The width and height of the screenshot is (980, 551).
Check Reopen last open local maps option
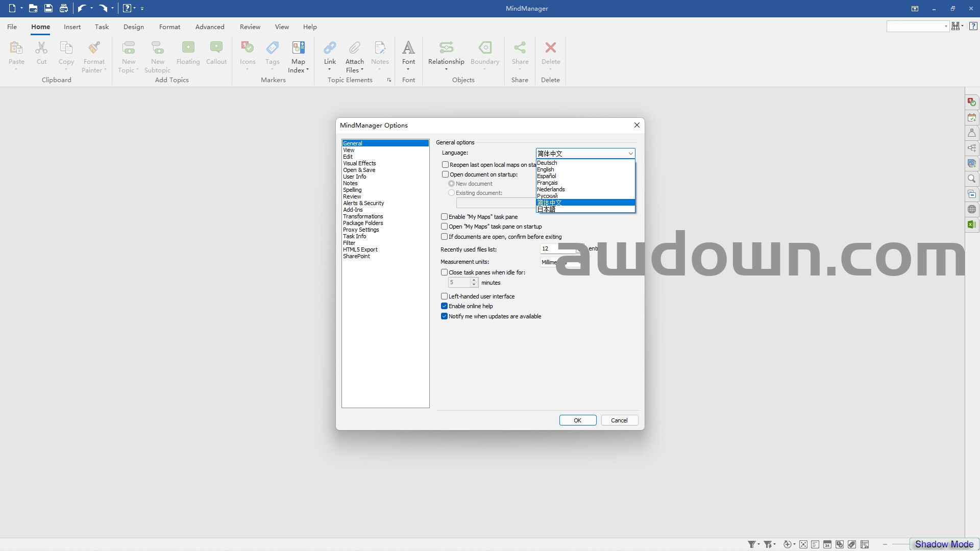pyautogui.click(x=445, y=165)
